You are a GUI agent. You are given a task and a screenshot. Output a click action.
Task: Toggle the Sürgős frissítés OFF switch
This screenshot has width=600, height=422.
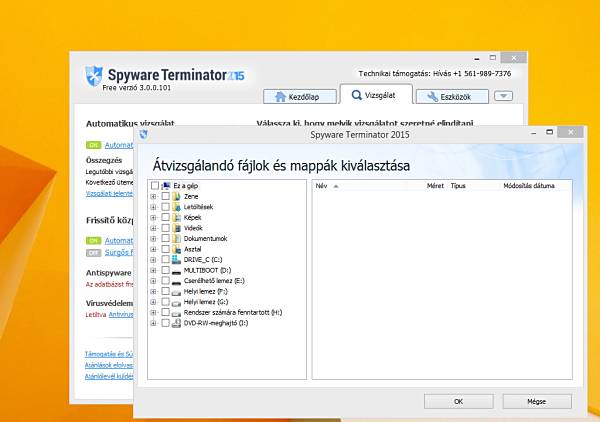[x=93, y=253]
